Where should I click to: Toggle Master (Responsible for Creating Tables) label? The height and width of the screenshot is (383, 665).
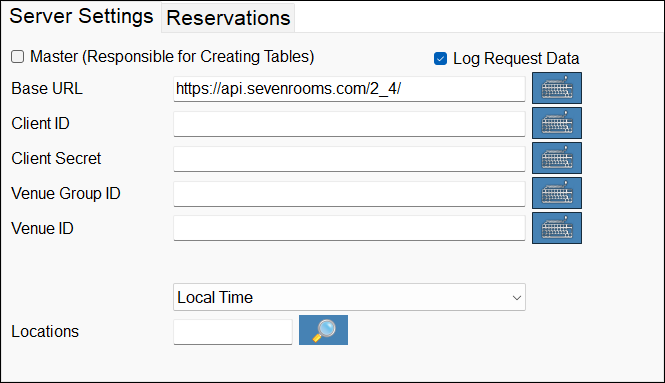(172, 56)
